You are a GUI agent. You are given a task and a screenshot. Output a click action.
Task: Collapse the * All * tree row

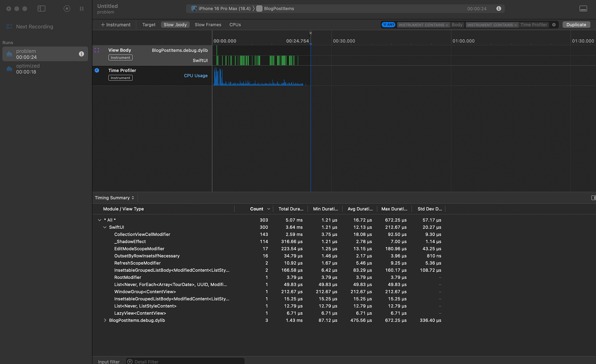pyautogui.click(x=100, y=220)
